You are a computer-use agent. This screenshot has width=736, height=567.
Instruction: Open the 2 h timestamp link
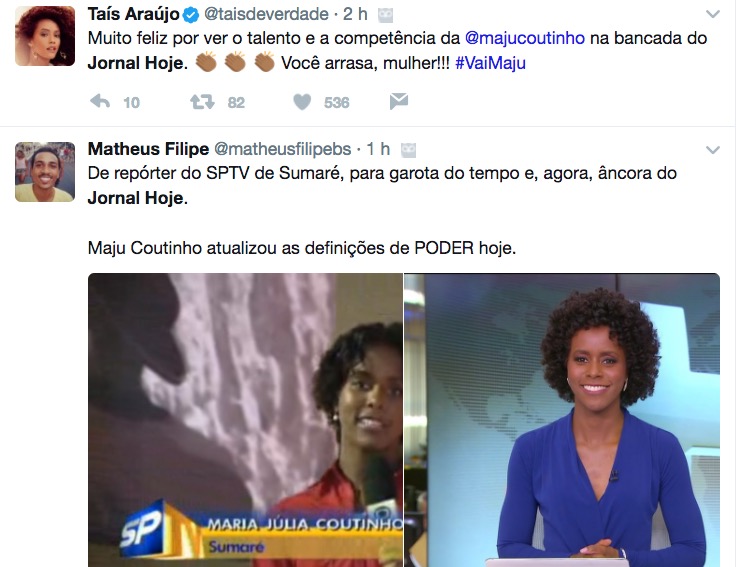click(355, 14)
